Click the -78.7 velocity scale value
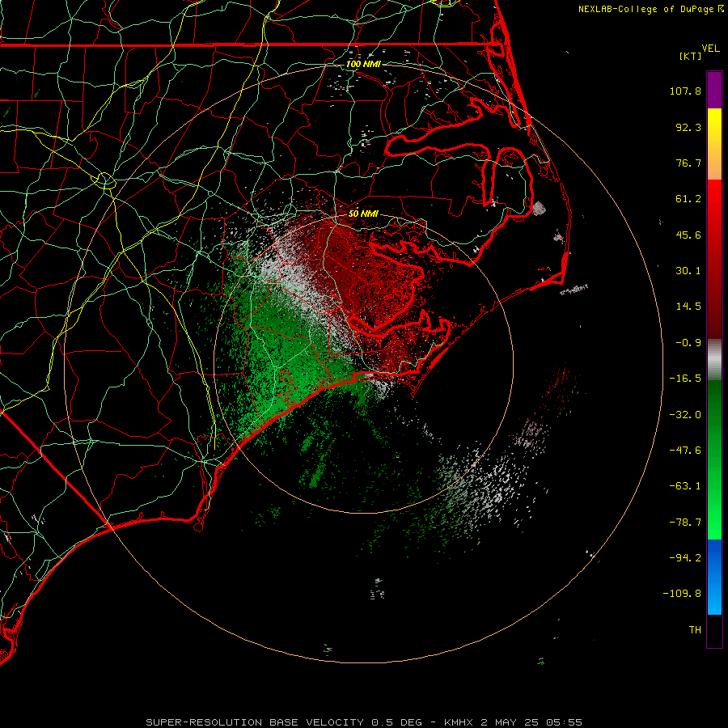This screenshot has height=728, width=728. pyautogui.click(x=685, y=523)
